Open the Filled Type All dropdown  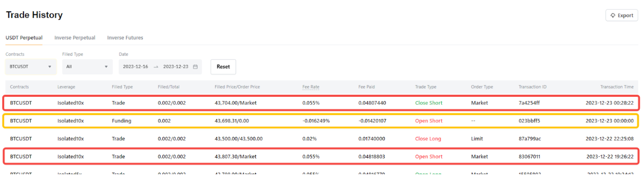coord(87,67)
